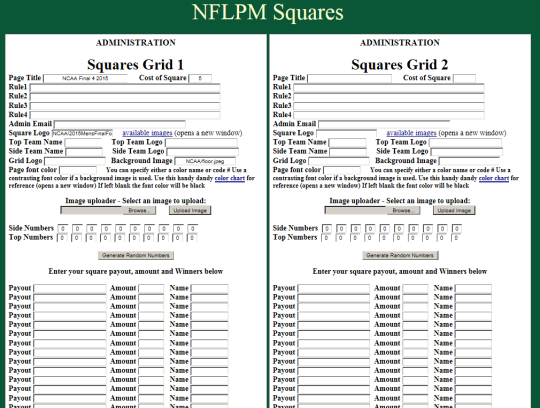Select the first Top Numbers box in Grid 1
Image resolution: width=540 pixels, height=408 pixels.
[62, 238]
